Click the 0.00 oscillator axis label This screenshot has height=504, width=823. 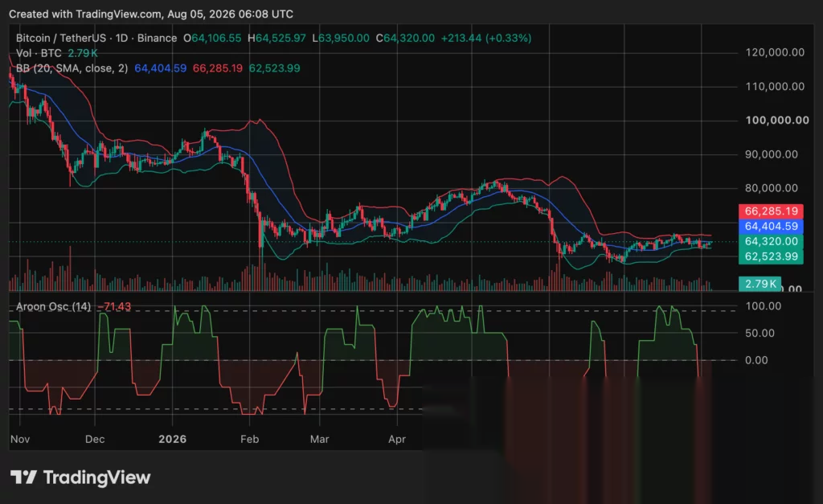pyautogui.click(x=756, y=360)
